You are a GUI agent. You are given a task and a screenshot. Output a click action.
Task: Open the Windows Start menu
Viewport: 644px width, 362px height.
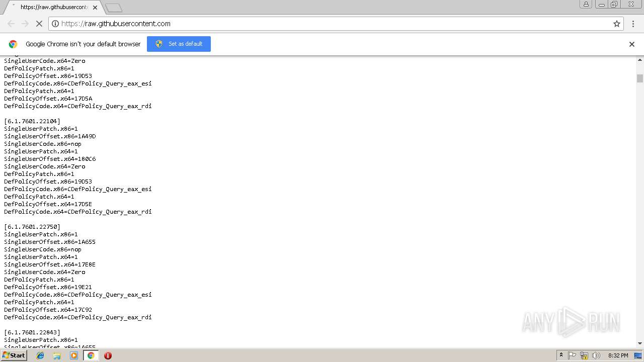pyautogui.click(x=14, y=355)
